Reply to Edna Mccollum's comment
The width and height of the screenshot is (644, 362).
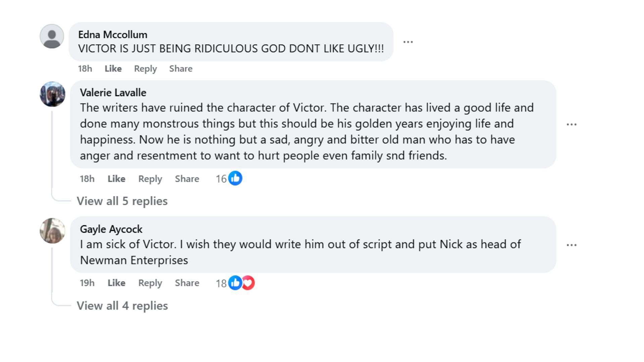pyautogui.click(x=145, y=69)
